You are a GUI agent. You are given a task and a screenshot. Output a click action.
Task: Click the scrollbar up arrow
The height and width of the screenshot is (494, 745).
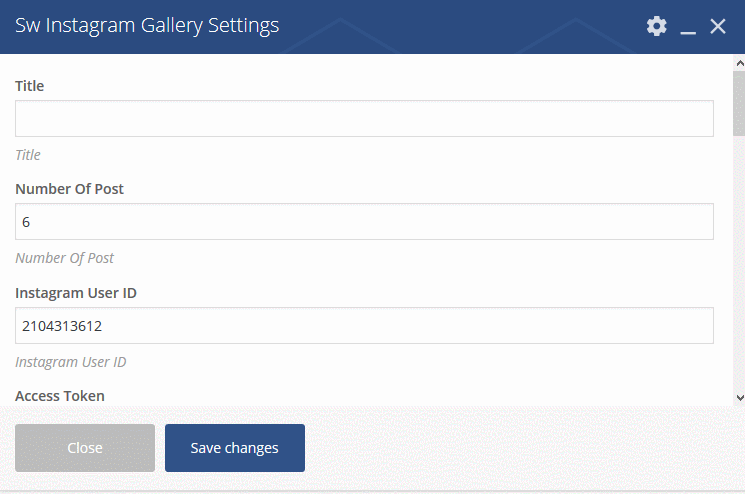739,63
